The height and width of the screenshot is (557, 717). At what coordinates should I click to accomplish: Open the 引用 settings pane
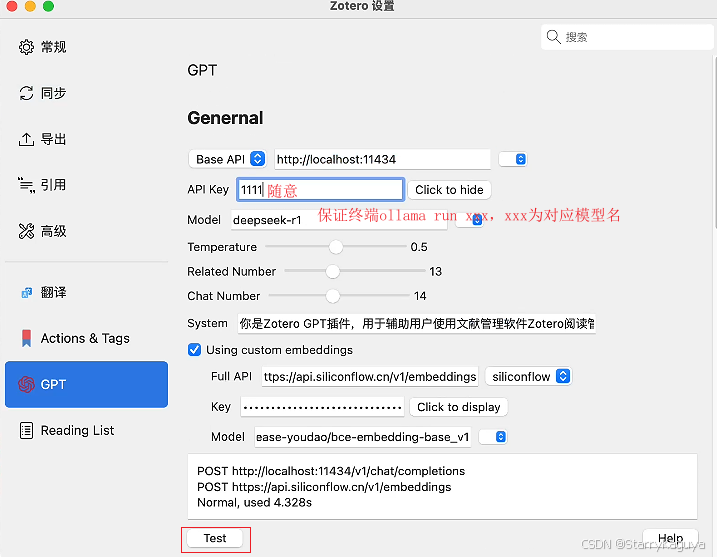click(86, 185)
